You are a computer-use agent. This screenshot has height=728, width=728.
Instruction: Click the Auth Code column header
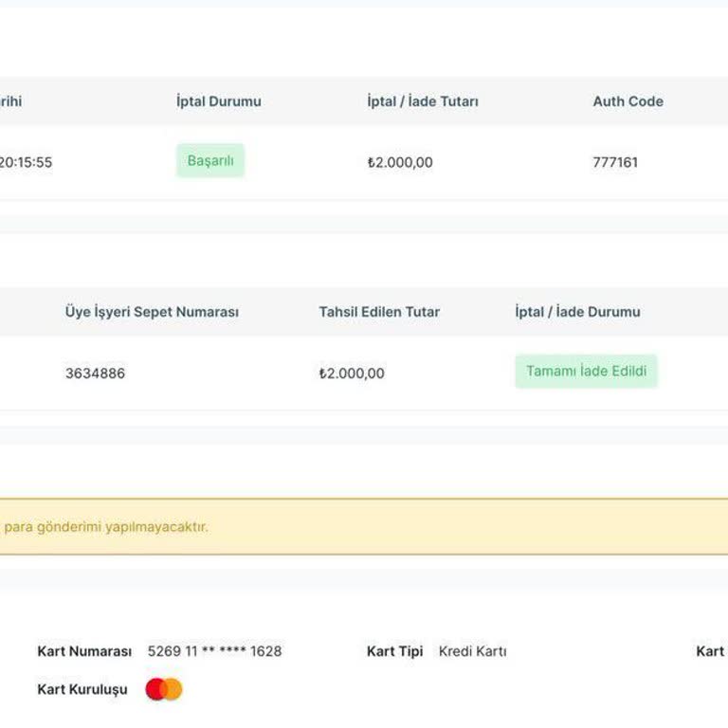click(628, 101)
